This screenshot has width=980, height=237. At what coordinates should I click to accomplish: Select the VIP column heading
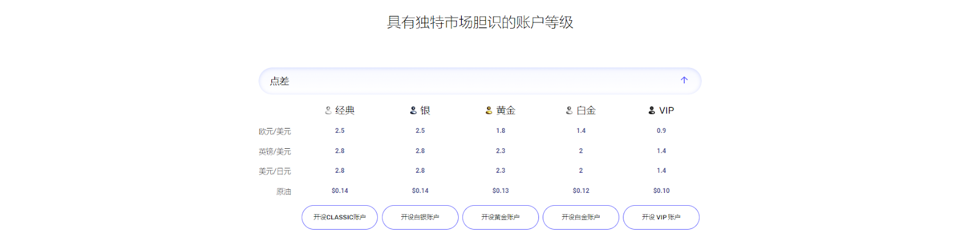[666, 110]
